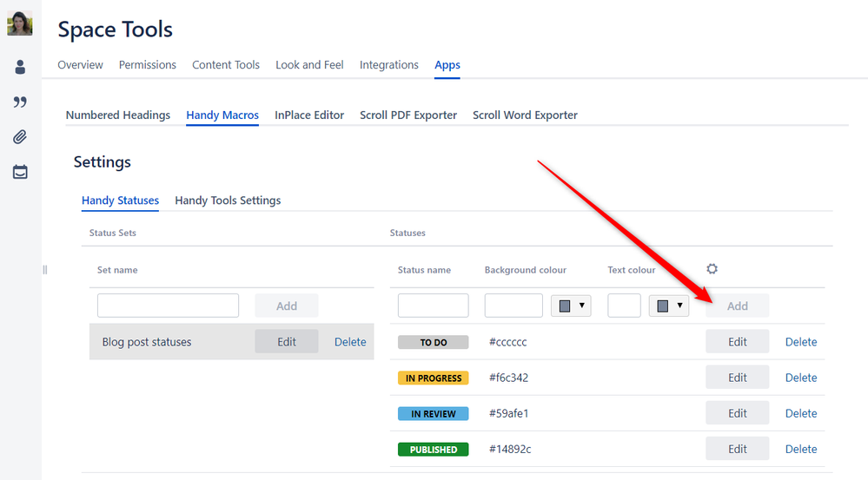Click the #cccccc colour value
Screen dimensions: 868x480
click(507, 342)
